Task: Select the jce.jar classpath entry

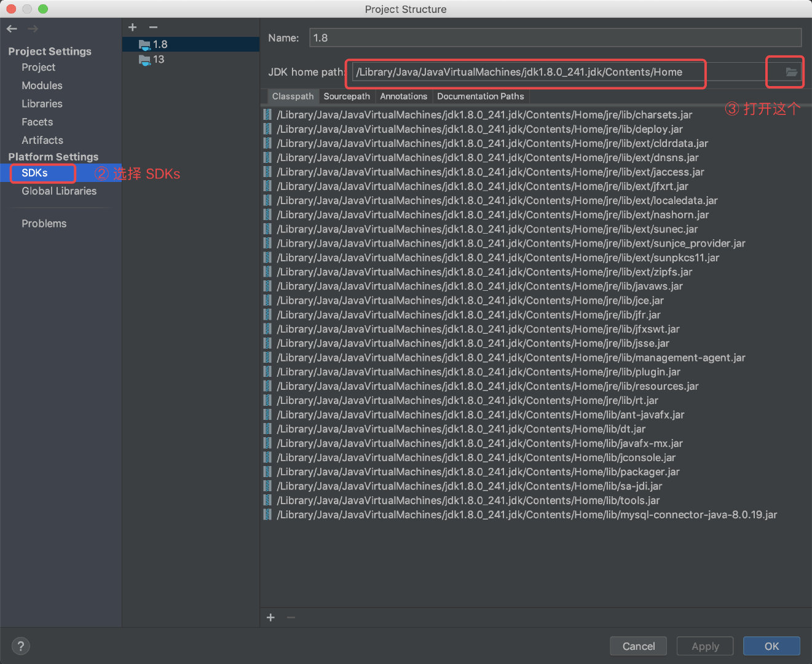Action: 470,301
